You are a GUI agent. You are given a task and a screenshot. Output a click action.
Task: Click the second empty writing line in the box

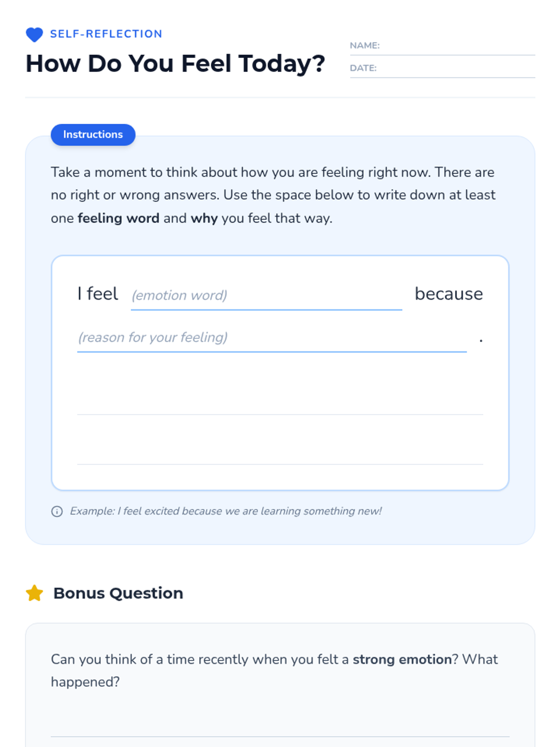click(x=280, y=455)
